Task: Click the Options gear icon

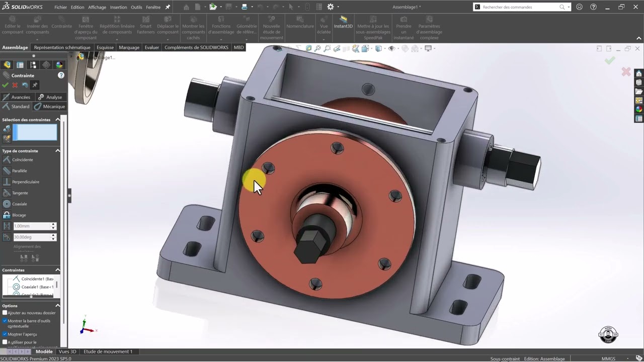Action: click(x=331, y=7)
